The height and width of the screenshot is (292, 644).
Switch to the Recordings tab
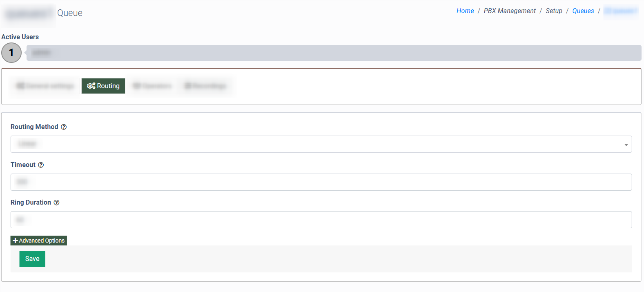click(205, 86)
